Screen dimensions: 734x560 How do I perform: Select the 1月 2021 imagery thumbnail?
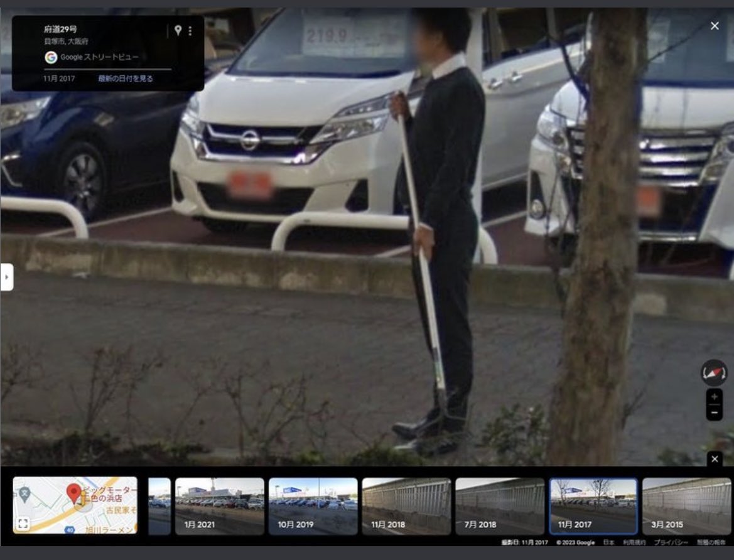coord(220,505)
